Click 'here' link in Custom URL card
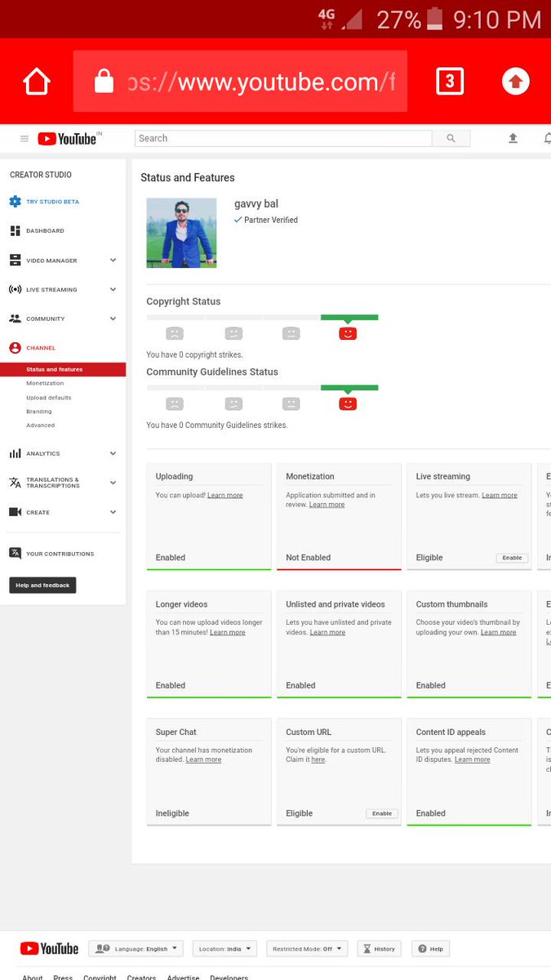 point(318,759)
